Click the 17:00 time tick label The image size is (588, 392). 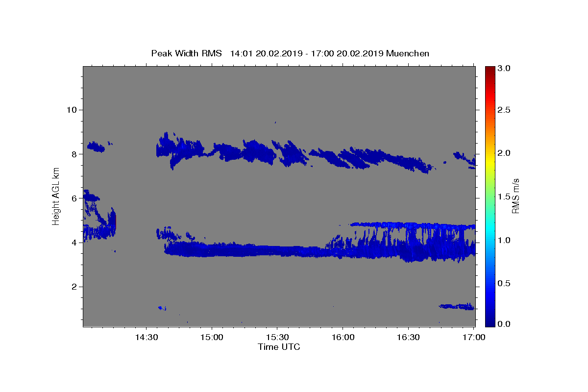pyautogui.click(x=474, y=338)
